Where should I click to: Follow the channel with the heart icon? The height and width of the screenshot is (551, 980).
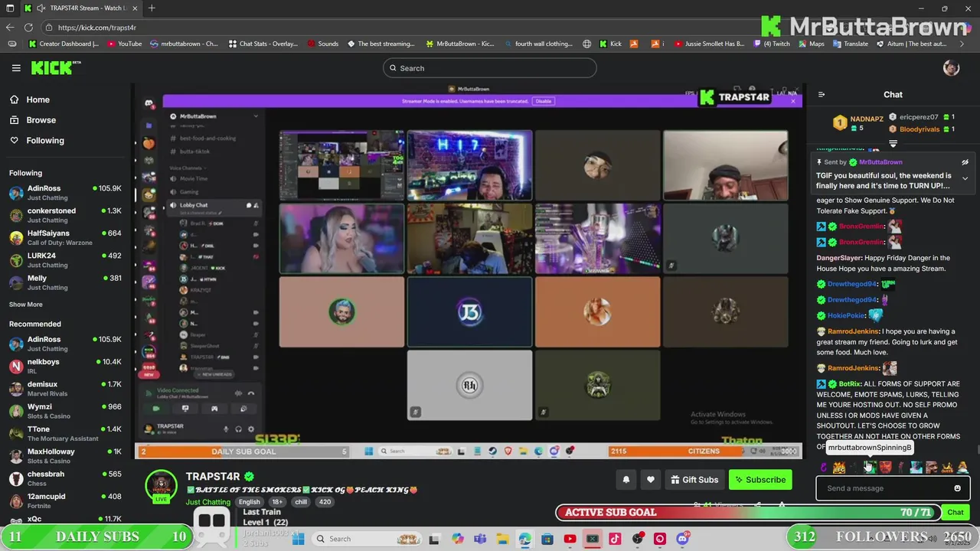[651, 480]
